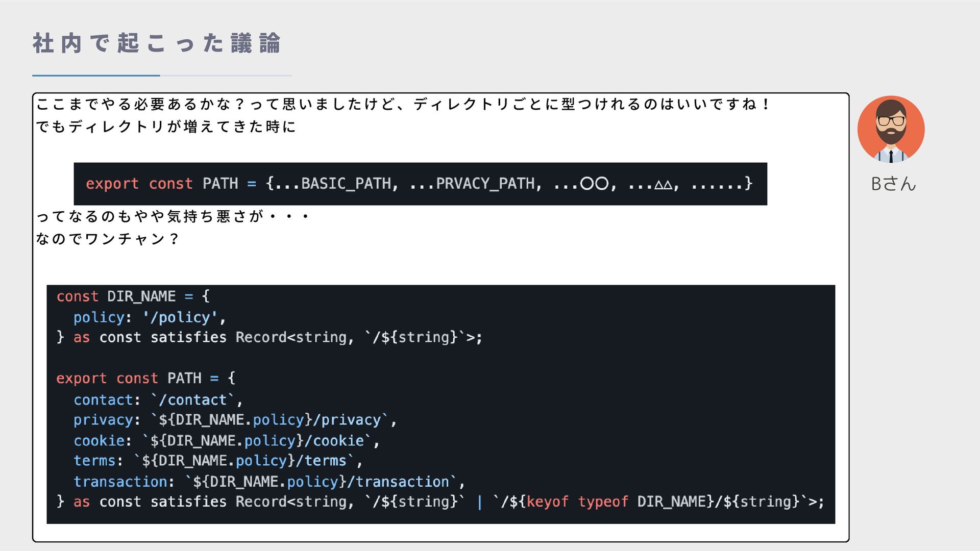Click the cookie path line in code
The image size is (980, 551).
pyautogui.click(x=227, y=441)
